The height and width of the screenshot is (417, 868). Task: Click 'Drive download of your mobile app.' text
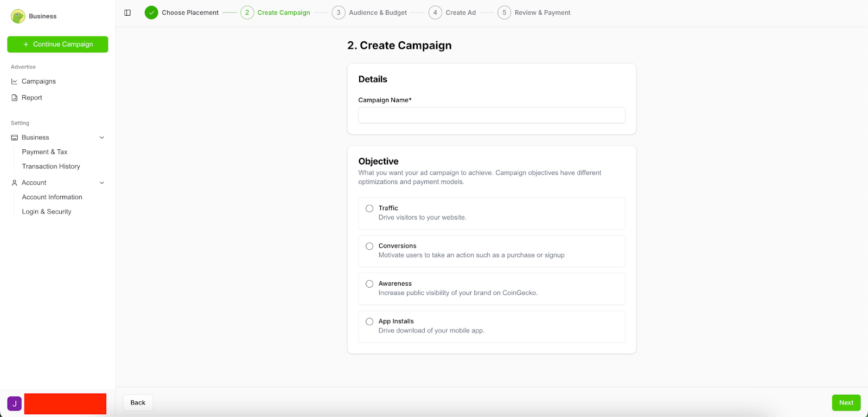point(431,331)
